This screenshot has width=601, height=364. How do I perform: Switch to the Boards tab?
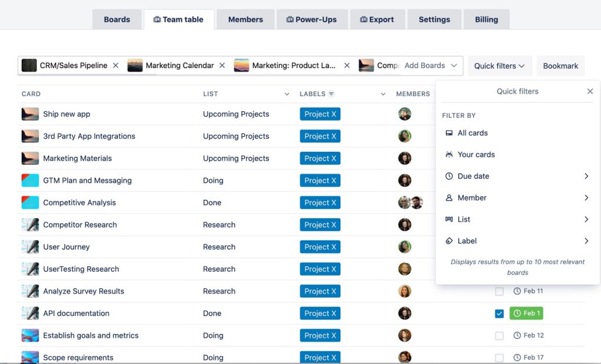click(x=117, y=19)
